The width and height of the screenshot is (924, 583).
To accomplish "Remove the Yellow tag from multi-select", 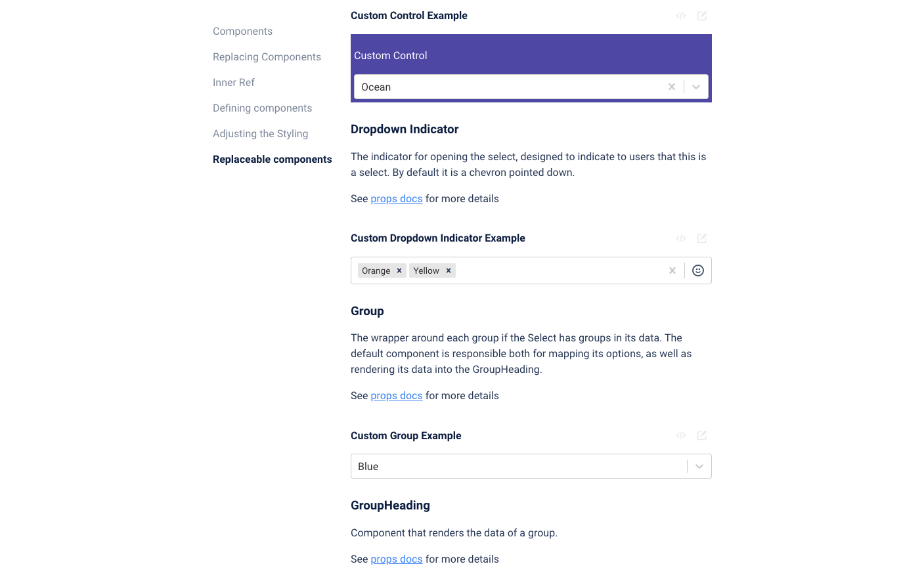I will point(449,270).
